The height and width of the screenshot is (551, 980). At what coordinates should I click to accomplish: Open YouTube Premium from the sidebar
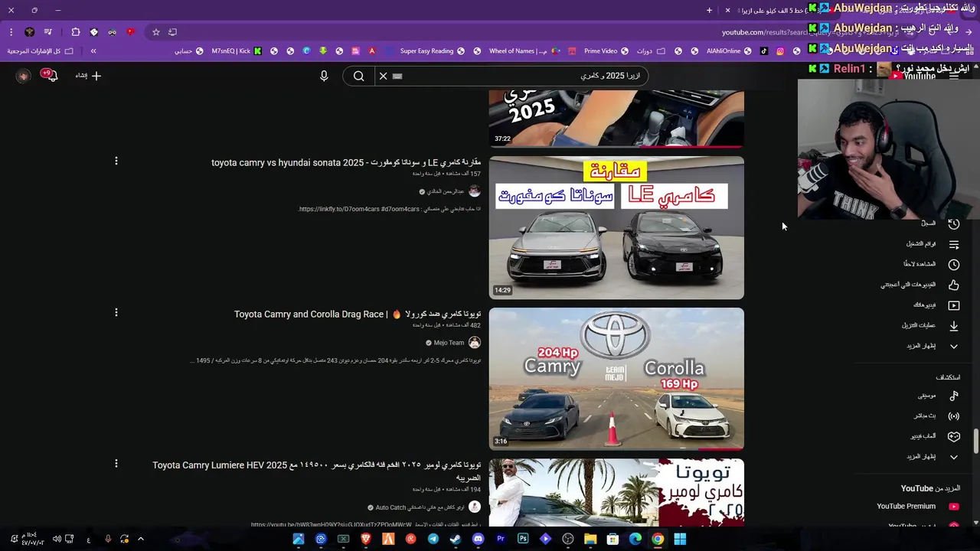pyautogui.click(x=917, y=507)
